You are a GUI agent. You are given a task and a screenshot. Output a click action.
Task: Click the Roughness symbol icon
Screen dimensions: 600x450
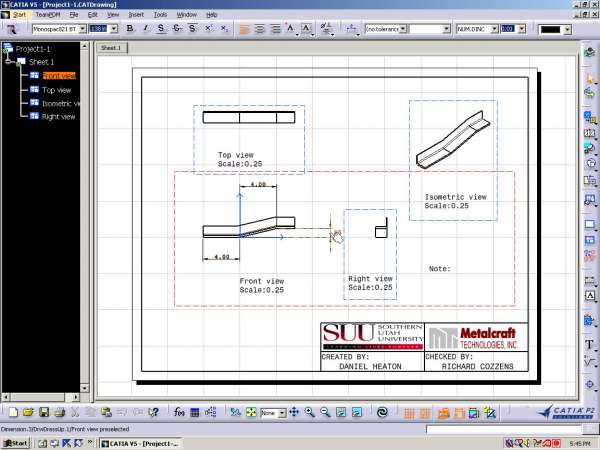pos(590,361)
